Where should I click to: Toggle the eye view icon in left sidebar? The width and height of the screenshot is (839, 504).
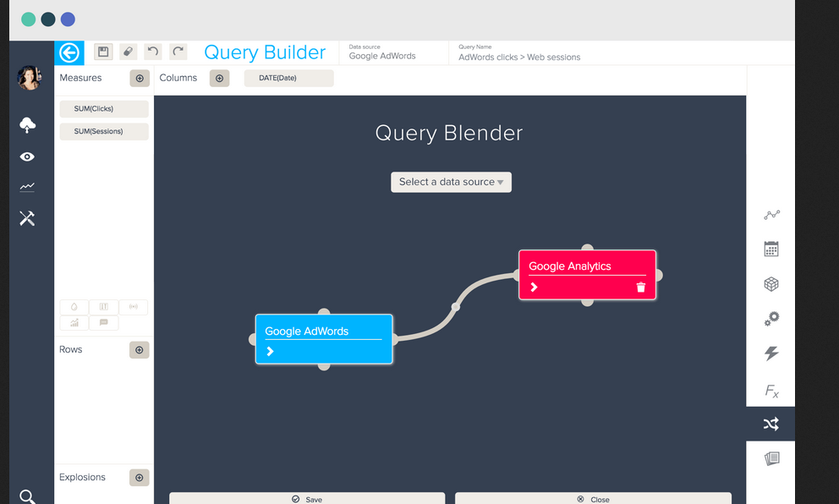pyautogui.click(x=27, y=156)
